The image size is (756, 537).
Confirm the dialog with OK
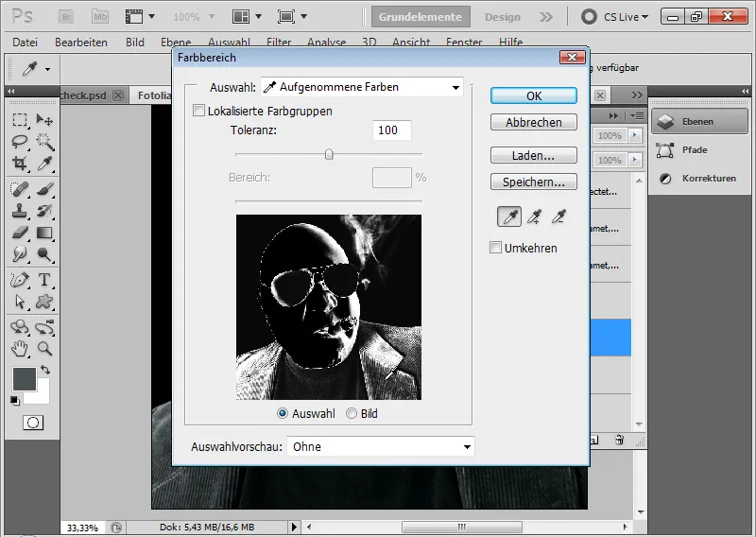click(x=534, y=95)
